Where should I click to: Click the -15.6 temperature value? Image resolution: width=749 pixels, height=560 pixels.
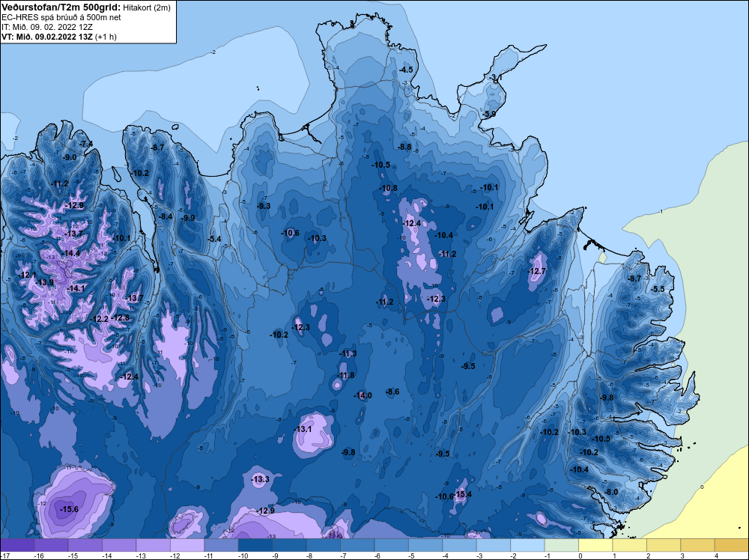[x=69, y=509]
